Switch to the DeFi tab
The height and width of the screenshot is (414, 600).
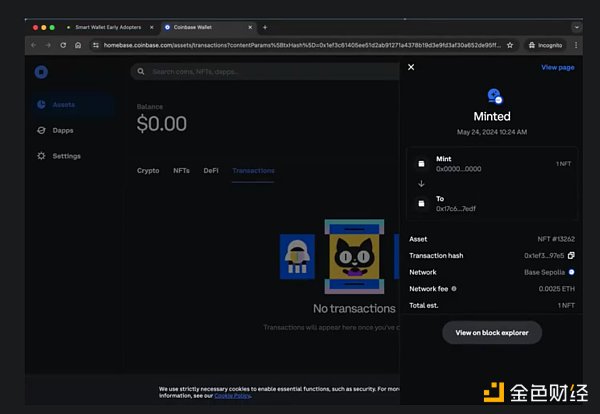tap(211, 171)
